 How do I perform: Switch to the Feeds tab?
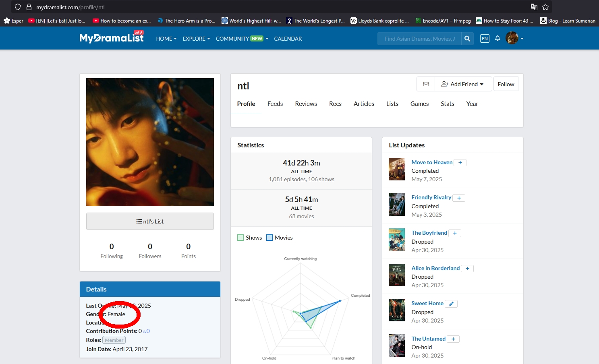coord(275,104)
